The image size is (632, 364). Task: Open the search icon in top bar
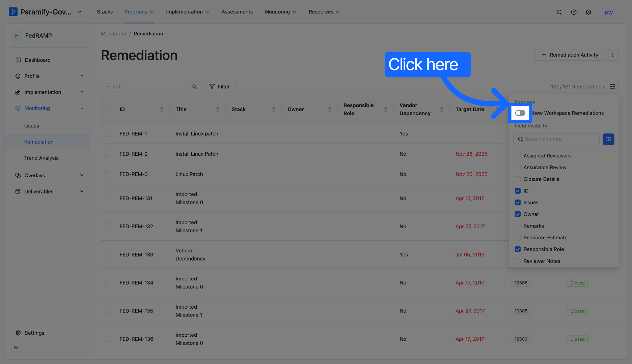pos(559,12)
